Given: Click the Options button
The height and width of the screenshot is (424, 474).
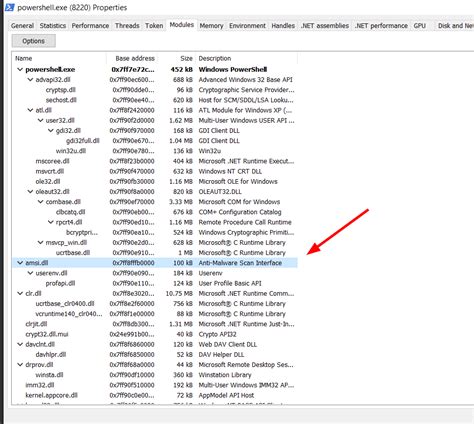Looking at the screenshot, I should (x=34, y=41).
